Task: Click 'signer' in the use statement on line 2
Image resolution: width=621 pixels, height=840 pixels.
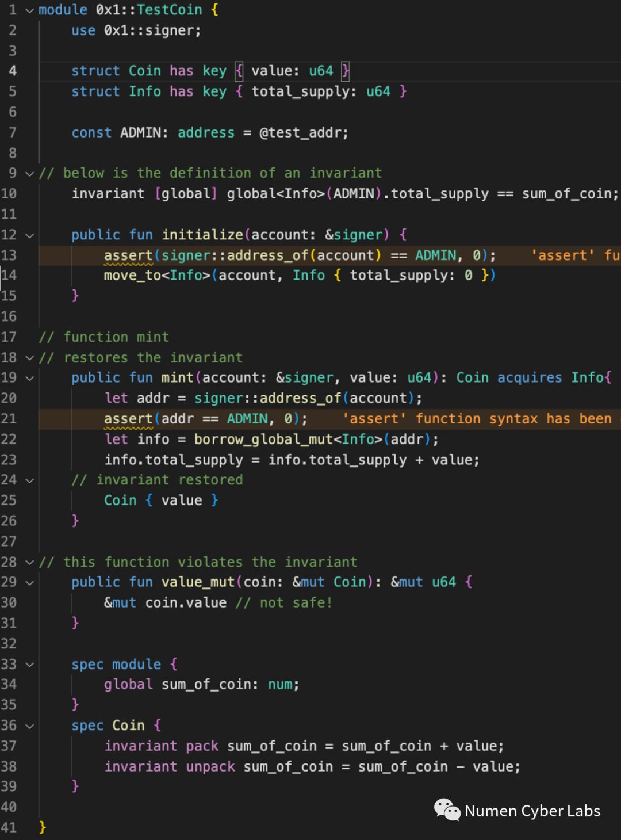Action: 171,30
